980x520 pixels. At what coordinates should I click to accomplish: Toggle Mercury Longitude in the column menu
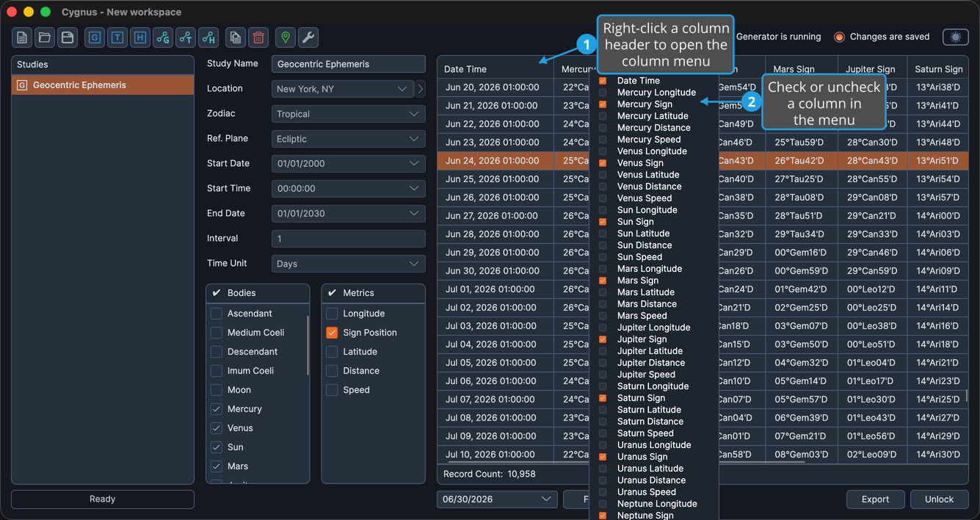(603, 93)
